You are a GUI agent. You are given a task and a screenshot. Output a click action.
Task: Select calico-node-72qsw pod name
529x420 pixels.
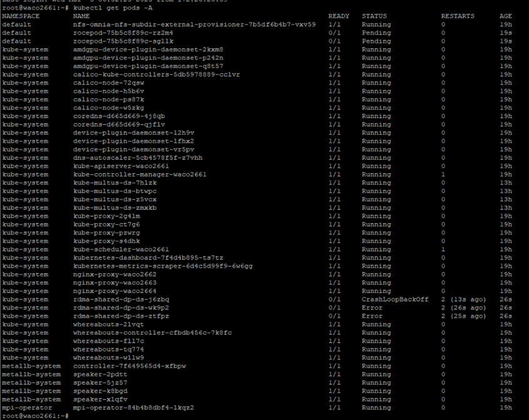click(109, 82)
